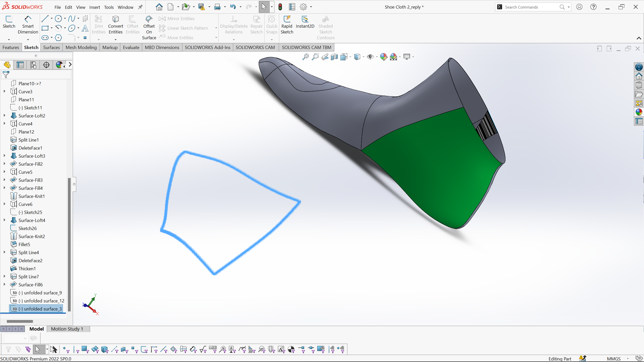Click the Zoom to Fit icon

pyautogui.click(x=305, y=57)
